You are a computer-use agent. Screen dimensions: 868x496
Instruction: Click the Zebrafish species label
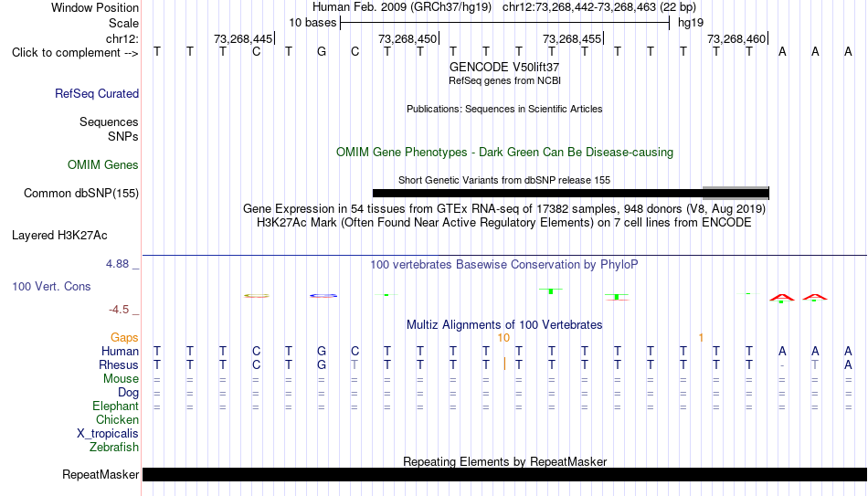[x=114, y=448]
